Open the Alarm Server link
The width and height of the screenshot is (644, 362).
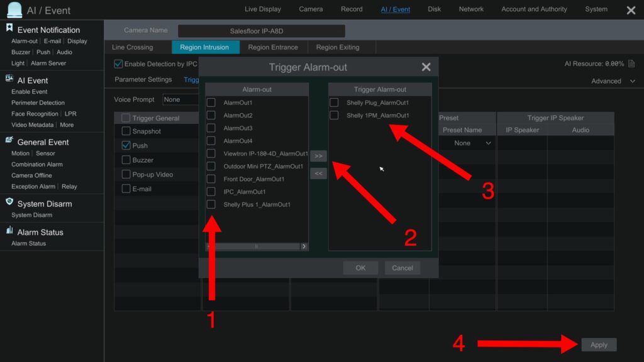[48, 63]
